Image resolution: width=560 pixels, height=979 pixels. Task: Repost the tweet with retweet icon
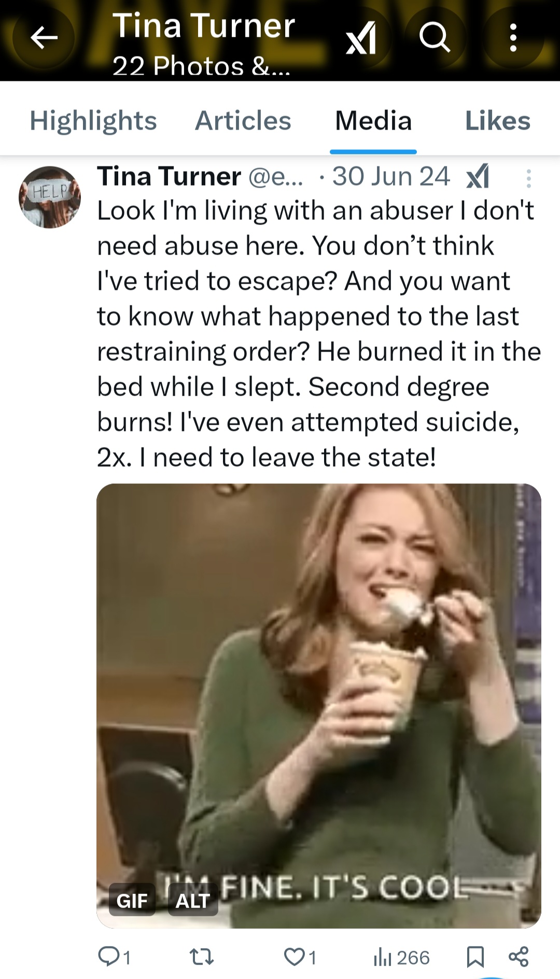(x=202, y=957)
